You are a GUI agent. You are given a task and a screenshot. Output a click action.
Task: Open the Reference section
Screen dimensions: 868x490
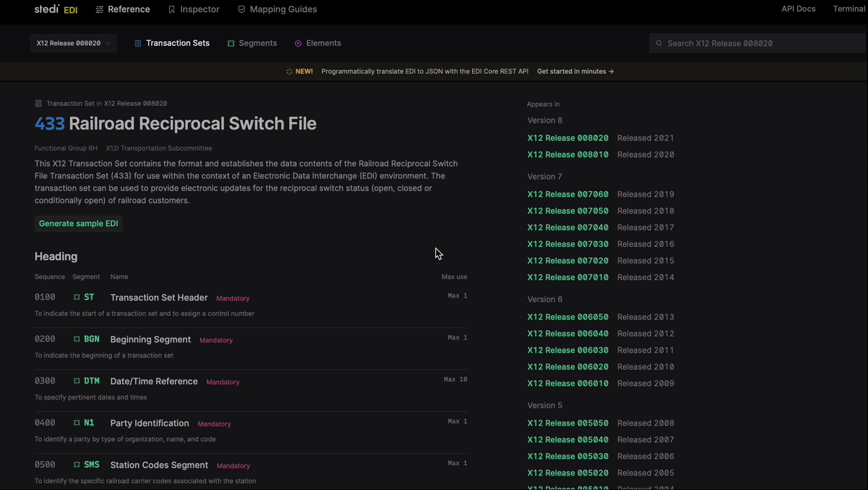coord(123,10)
